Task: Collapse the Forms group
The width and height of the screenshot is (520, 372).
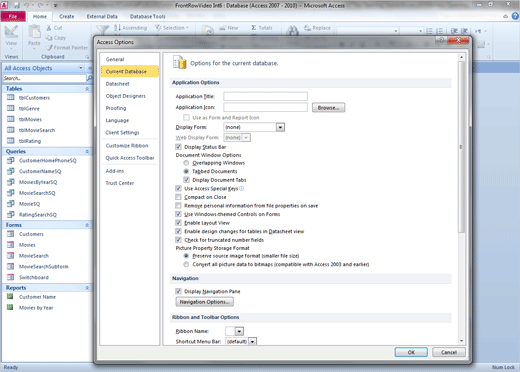Action: pos(87,225)
